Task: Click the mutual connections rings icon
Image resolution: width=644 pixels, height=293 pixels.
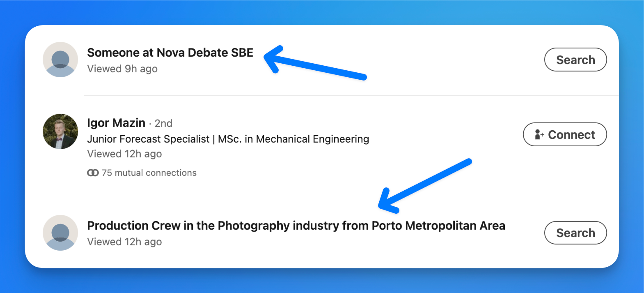Action: click(x=93, y=173)
